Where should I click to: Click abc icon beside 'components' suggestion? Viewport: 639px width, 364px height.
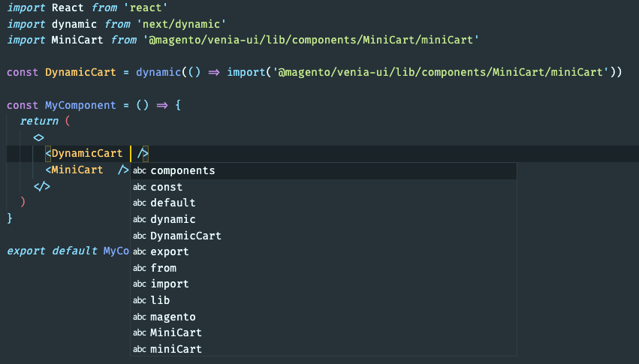click(140, 170)
